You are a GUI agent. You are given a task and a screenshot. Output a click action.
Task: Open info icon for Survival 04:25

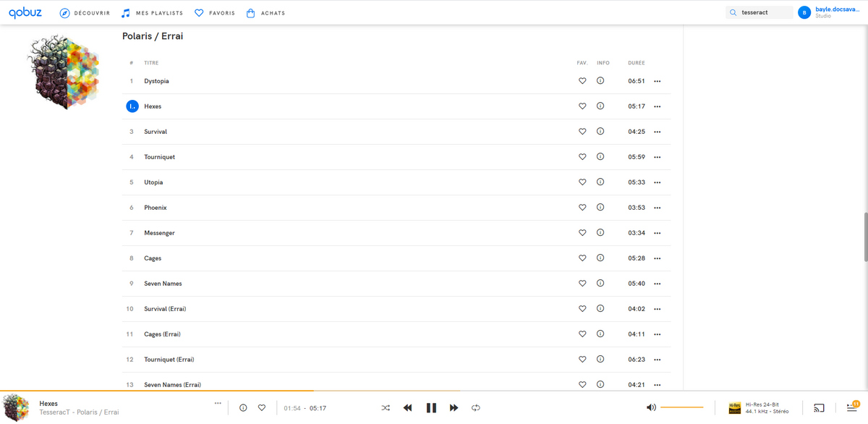pos(600,132)
